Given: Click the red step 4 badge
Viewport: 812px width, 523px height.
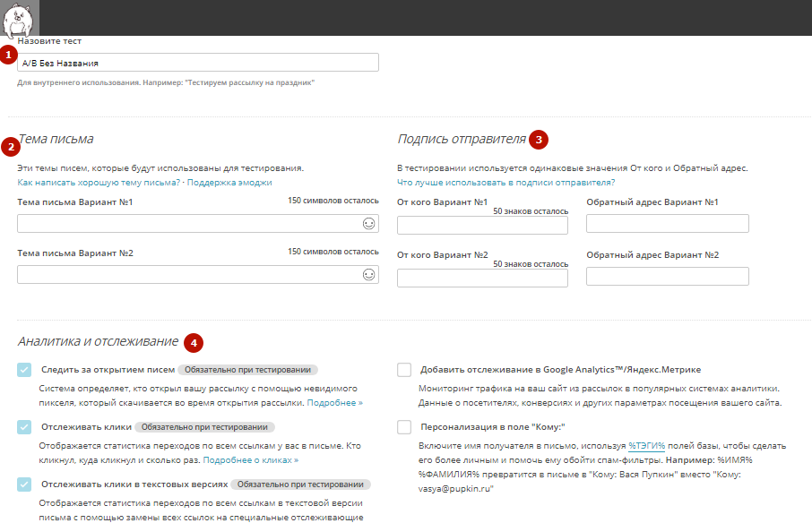Looking at the screenshot, I should click(x=193, y=342).
